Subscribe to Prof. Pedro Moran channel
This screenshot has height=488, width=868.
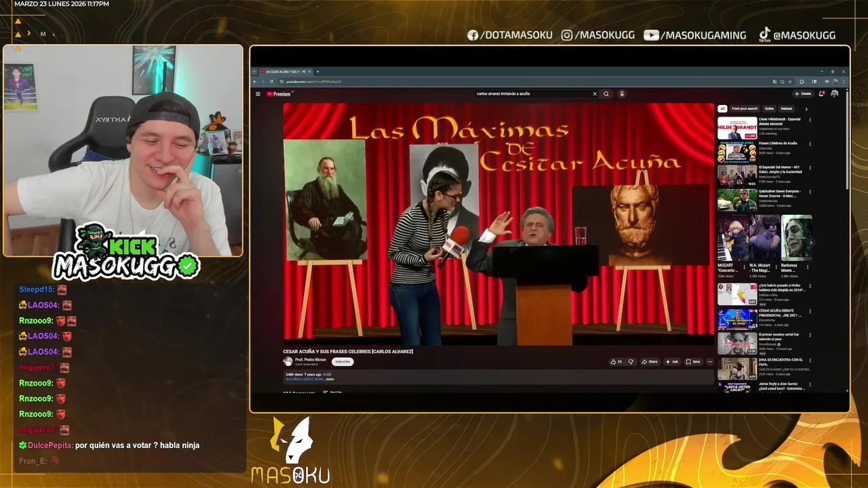pos(342,361)
